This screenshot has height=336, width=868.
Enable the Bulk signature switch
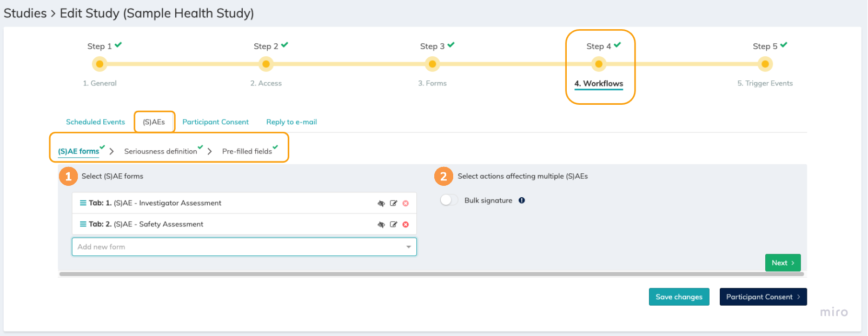pyautogui.click(x=449, y=200)
